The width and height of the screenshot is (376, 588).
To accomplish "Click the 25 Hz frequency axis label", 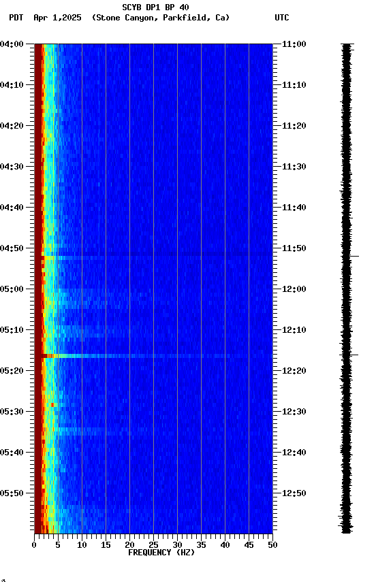I will (153, 545).
